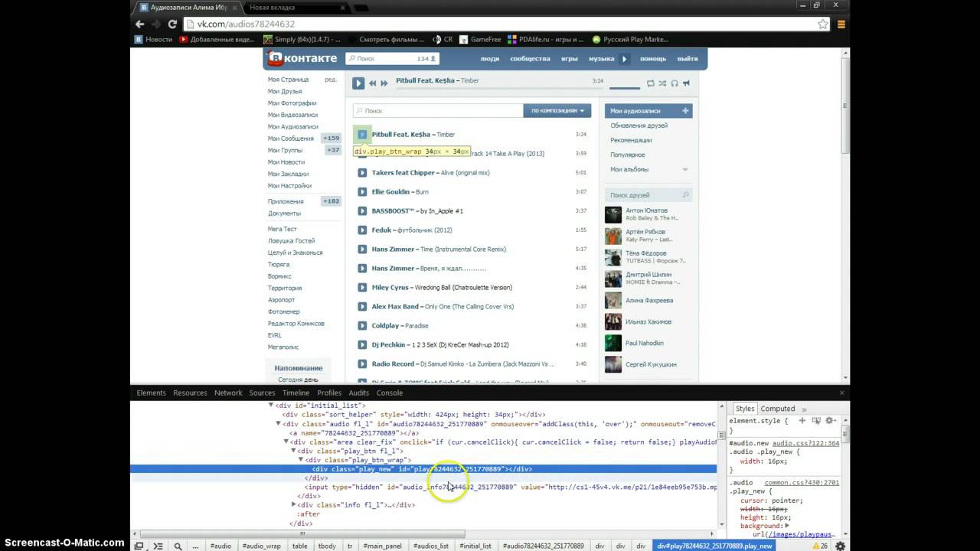Play Miley Cyrus – Wrecking Ball
Viewport: 980px width, 551px height.
click(362, 287)
